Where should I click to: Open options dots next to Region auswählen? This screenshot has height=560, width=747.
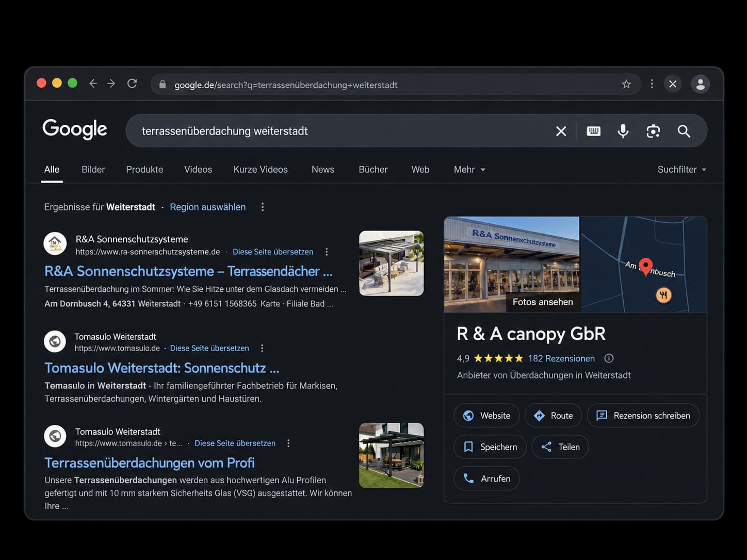pyautogui.click(x=263, y=207)
